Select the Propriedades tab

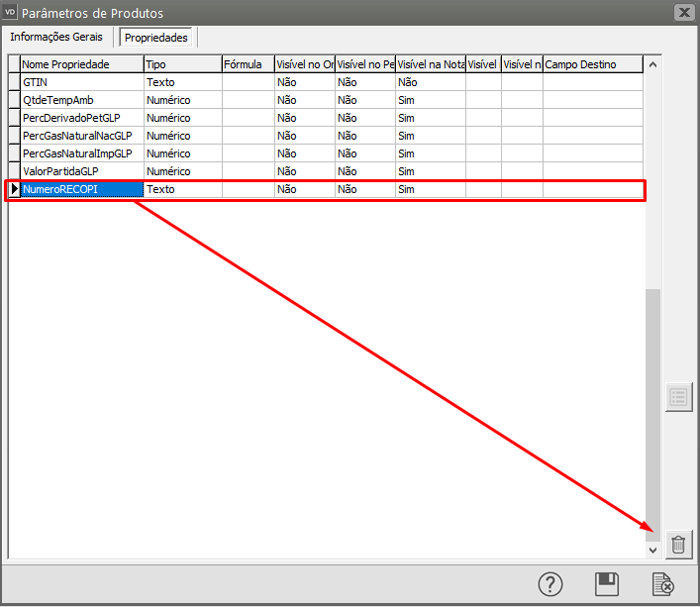point(155,38)
